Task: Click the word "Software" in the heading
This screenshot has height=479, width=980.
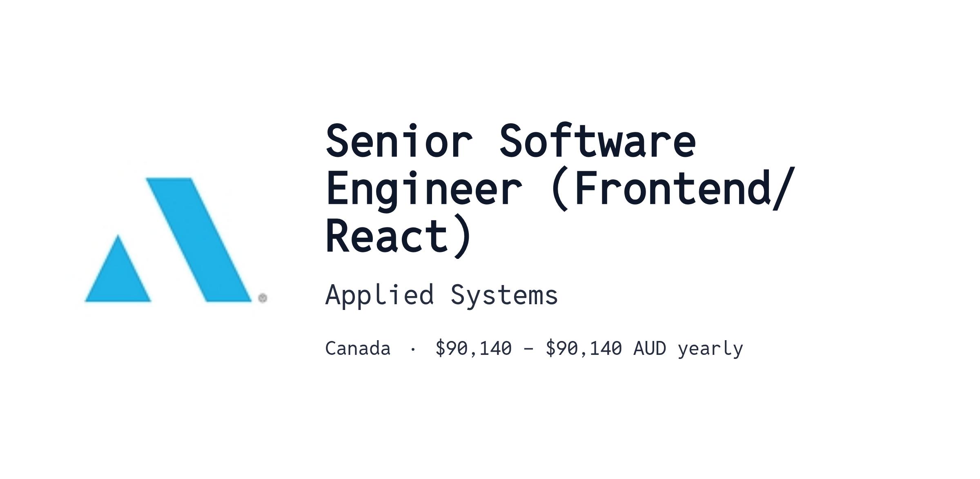Action: [x=598, y=141]
